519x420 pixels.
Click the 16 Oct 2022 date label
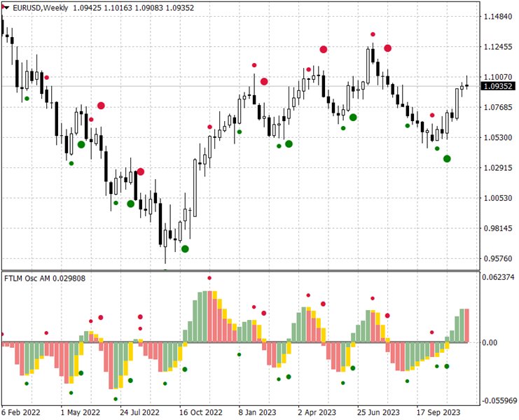click(200, 412)
